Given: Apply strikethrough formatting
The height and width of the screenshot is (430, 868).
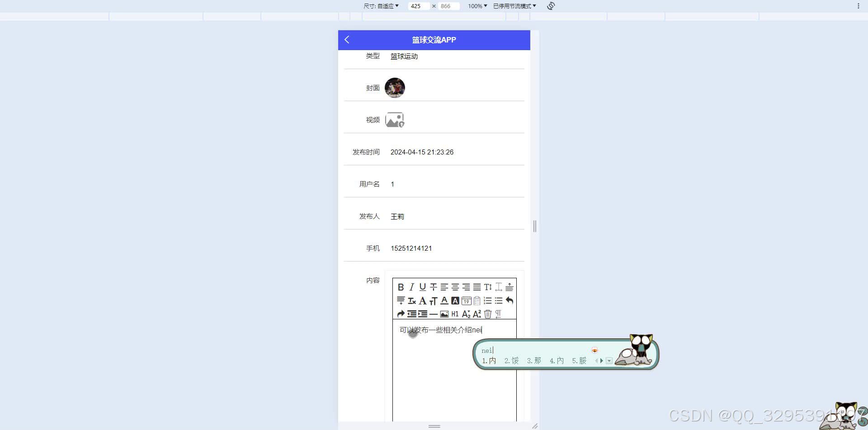Looking at the screenshot, I should 433,287.
